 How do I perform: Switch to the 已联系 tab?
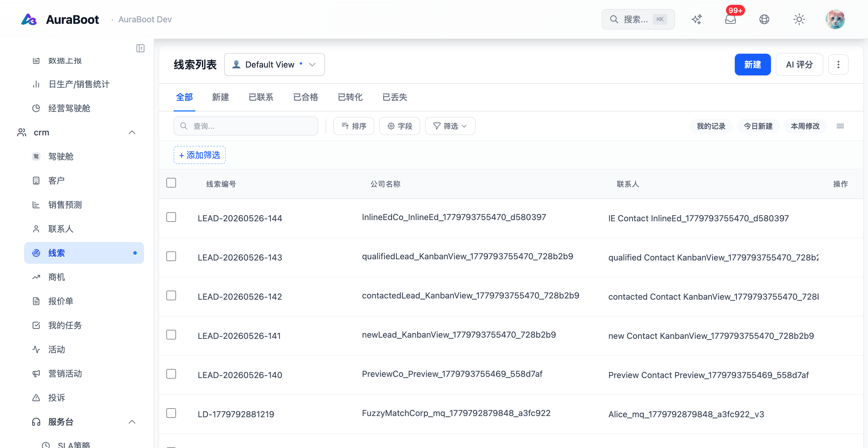point(261,97)
